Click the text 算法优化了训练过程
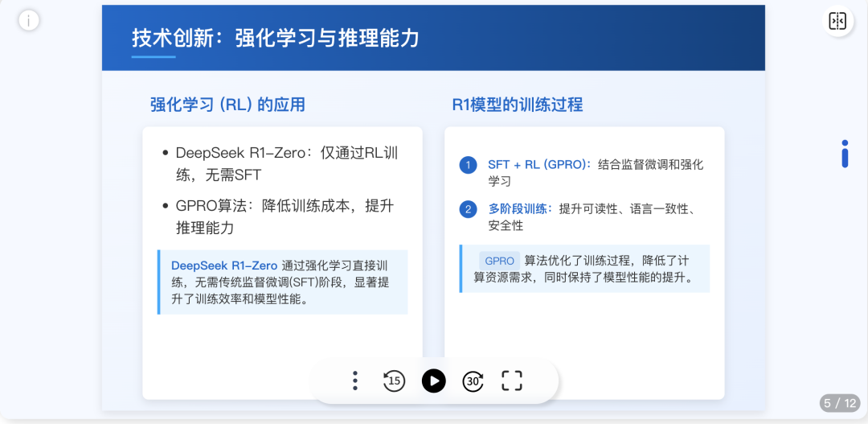The width and height of the screenshot is (868, 424). click(x=578, y=261)
